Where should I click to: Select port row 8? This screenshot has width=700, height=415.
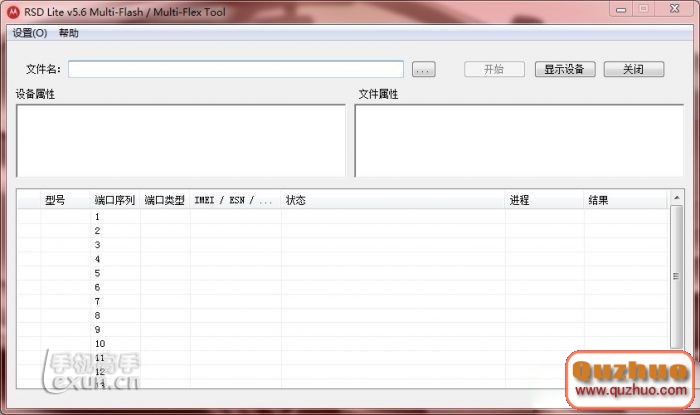pos(342,315)
